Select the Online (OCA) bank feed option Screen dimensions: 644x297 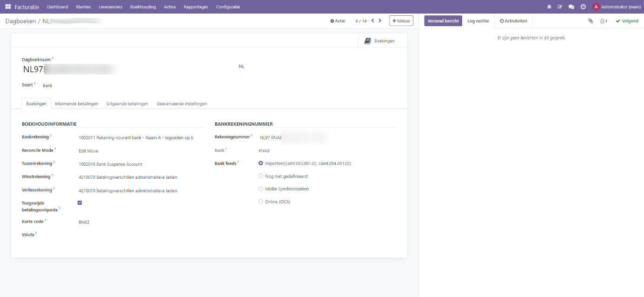coord(261,202)
